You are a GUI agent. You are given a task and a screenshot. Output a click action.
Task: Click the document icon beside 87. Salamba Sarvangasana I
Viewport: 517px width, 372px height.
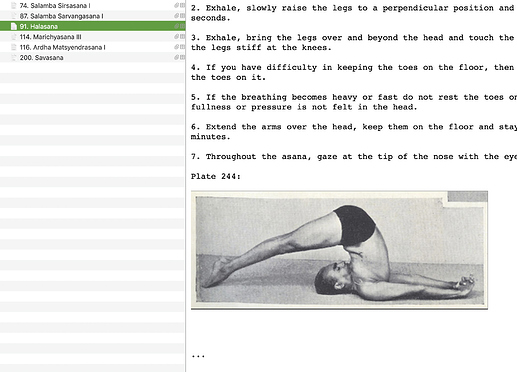point(14,16)
